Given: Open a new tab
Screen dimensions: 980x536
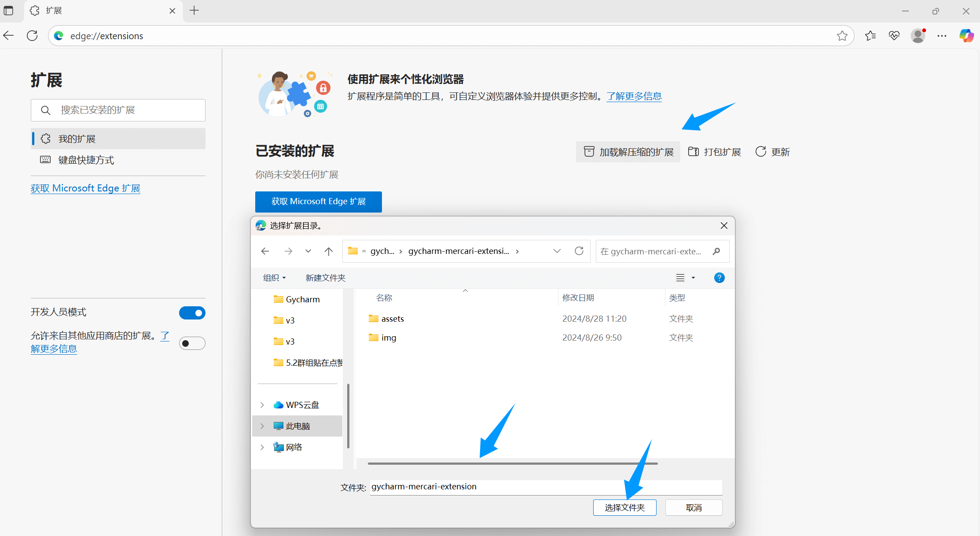Looking at the screenshot, I should click(194, 11).
